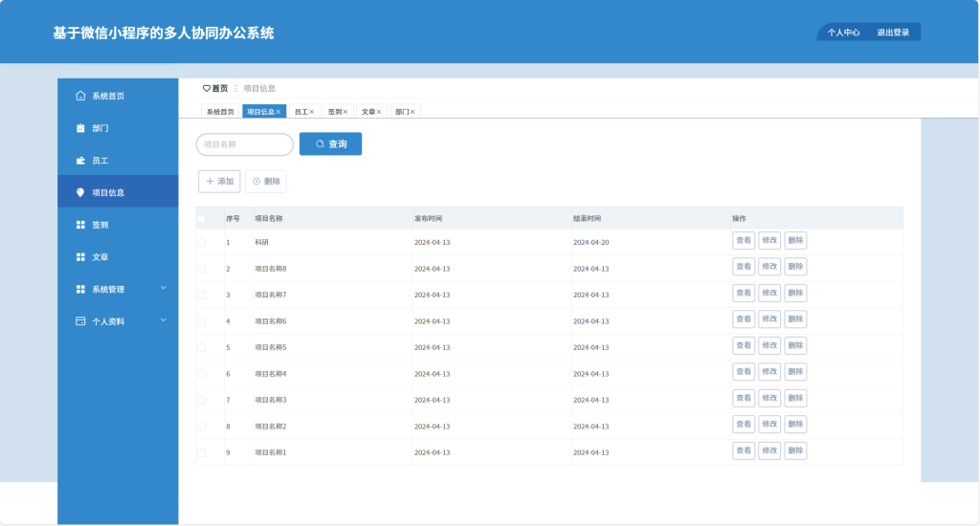Click 删除 for row 项目名称6
The height and width of the screenshot is (526, 980).
pyautogui.click(x=795, y=319)
